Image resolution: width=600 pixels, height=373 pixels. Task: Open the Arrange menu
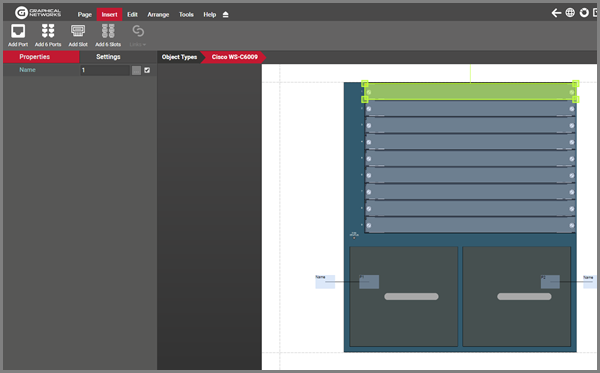click(158, 15)
